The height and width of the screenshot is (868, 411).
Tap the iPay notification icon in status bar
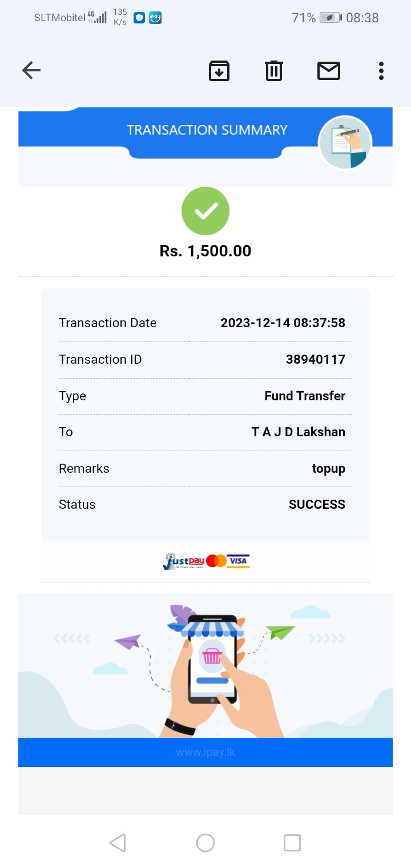(155, 18)
